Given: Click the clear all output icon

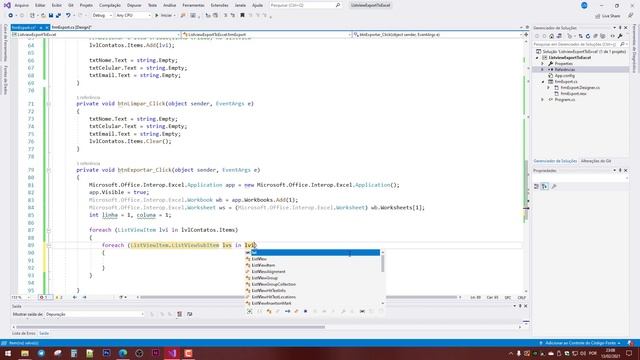Looking at the screenshot, I should [180, 314].
